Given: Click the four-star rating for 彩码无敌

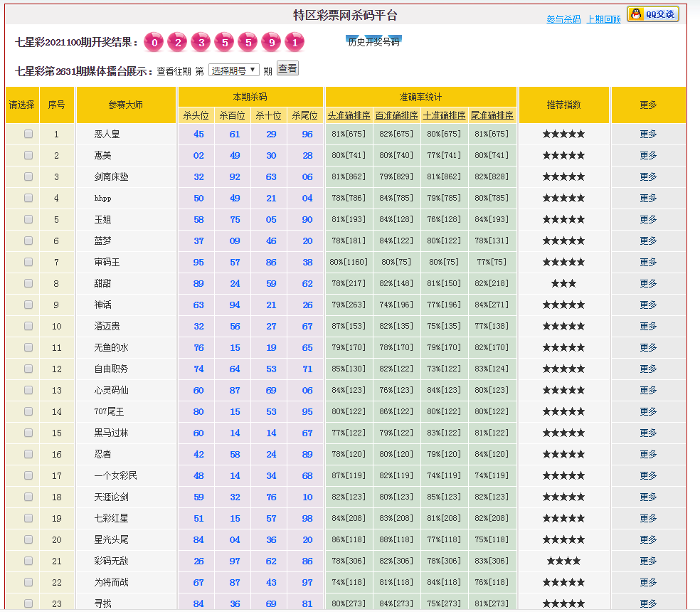Looking at the screenshot, I should click(x=563, y=561).
